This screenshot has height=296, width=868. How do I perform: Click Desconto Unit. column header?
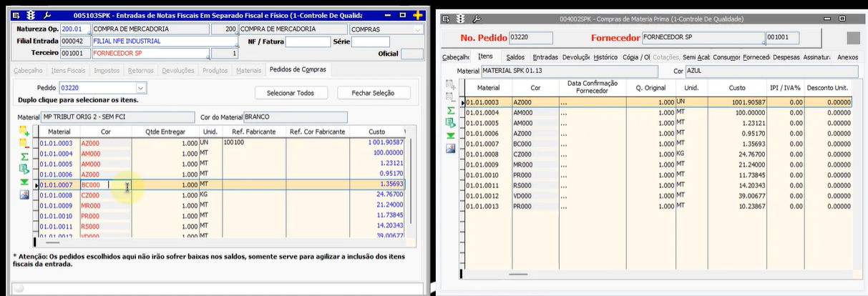[829, 87]
